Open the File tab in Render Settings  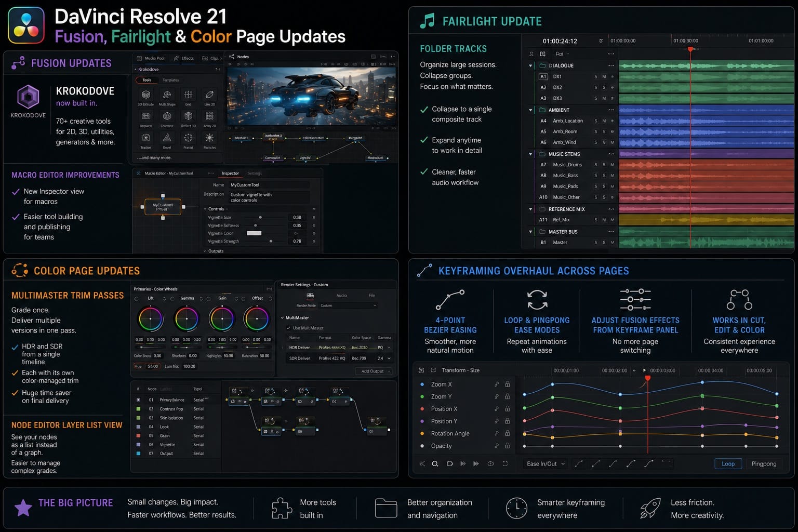tap(372, 295)
